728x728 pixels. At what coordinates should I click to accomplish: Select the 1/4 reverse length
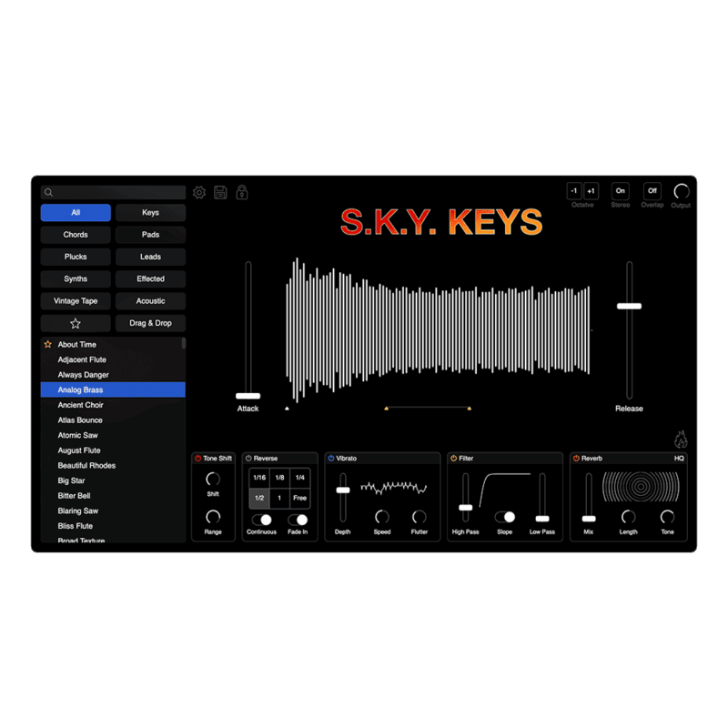300,477
